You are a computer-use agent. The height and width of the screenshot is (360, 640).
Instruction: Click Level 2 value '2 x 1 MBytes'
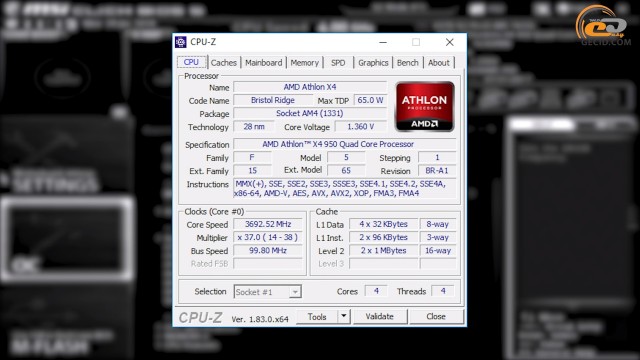383,250
